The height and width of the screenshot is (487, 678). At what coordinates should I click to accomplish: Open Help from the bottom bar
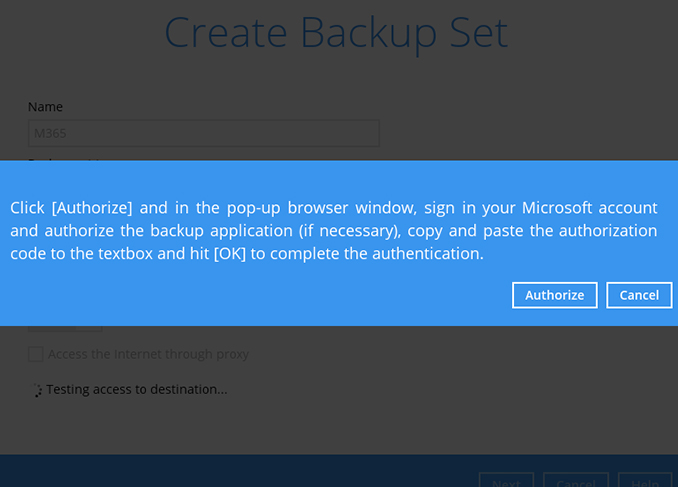point(644,481)
